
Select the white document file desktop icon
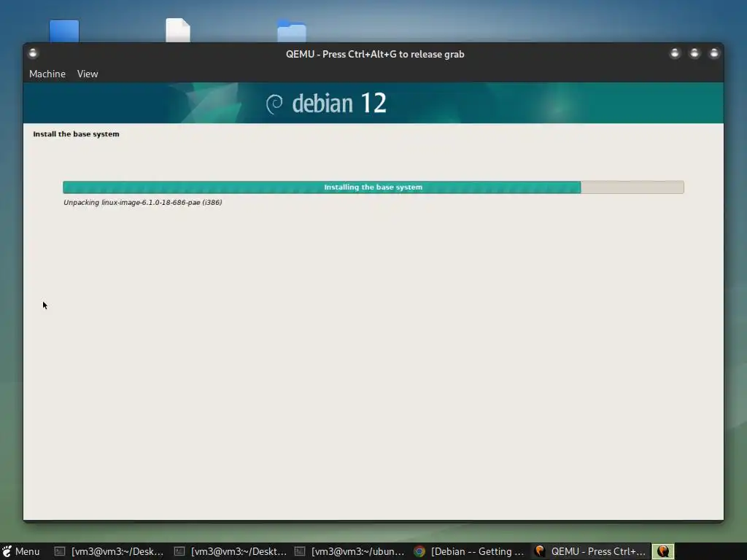178,30
